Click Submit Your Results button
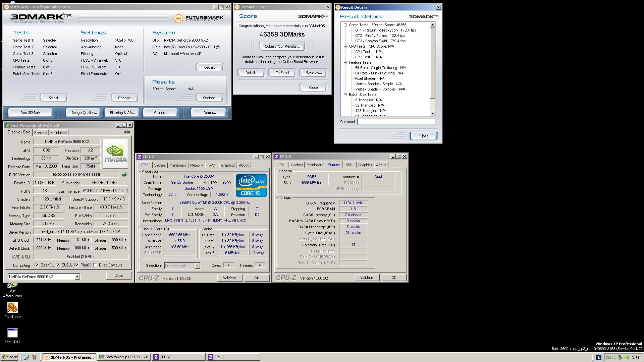The width and height of the screenshot is (644, 362). [x=282, y=46]
